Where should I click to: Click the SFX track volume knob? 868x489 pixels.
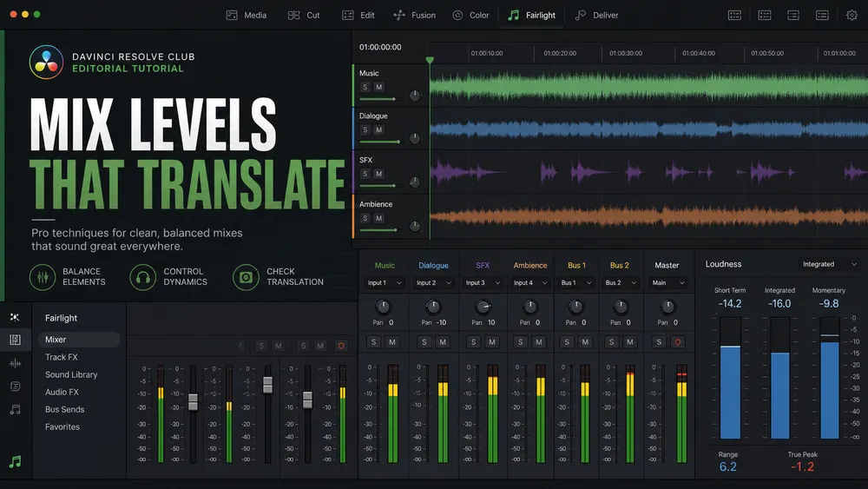pyautogui.click(x=415, y=182)
